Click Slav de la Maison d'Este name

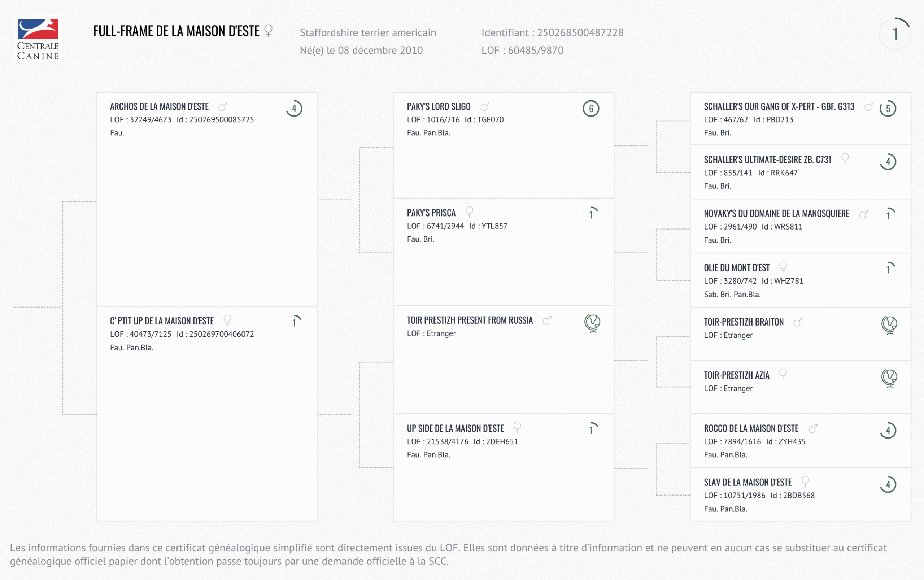pos(748,482)
